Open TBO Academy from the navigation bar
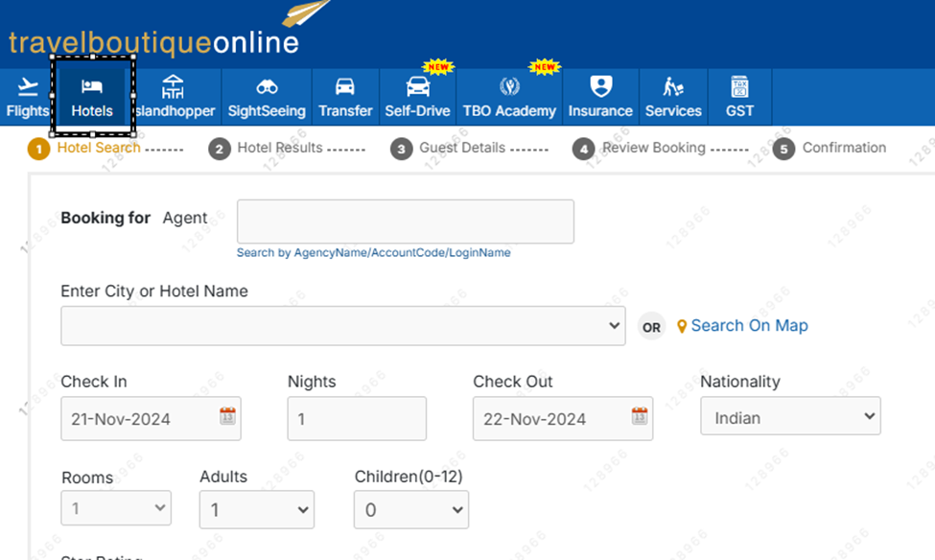This screenshot has height=560, width=935. (509, 87)
